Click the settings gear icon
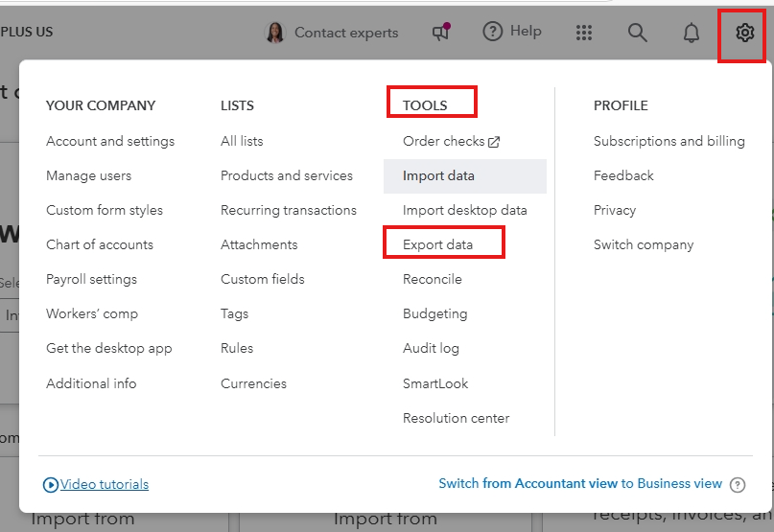Image resolution: width=774 pixels, height=532 pixels. click(x=744, y=33)
